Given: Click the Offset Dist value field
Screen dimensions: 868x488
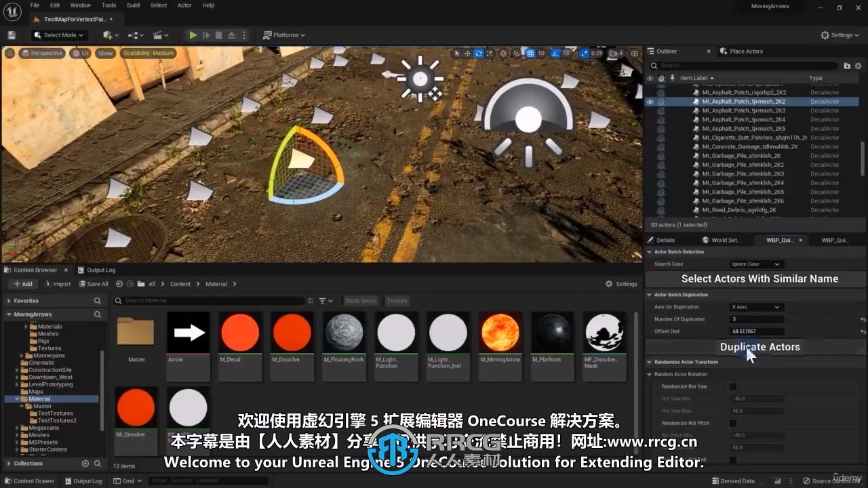Looking at the screenshot, I should pyautogui.click(x=757, y=331).
